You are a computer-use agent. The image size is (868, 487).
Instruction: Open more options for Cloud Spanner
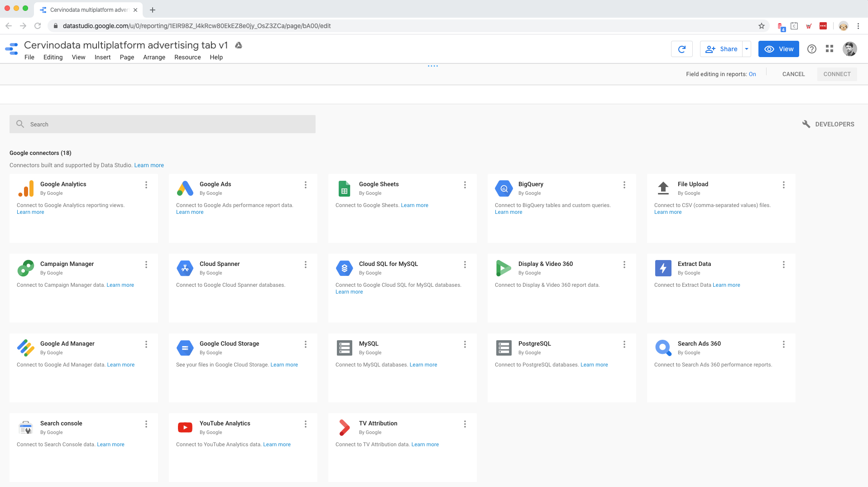coord(306,265)
